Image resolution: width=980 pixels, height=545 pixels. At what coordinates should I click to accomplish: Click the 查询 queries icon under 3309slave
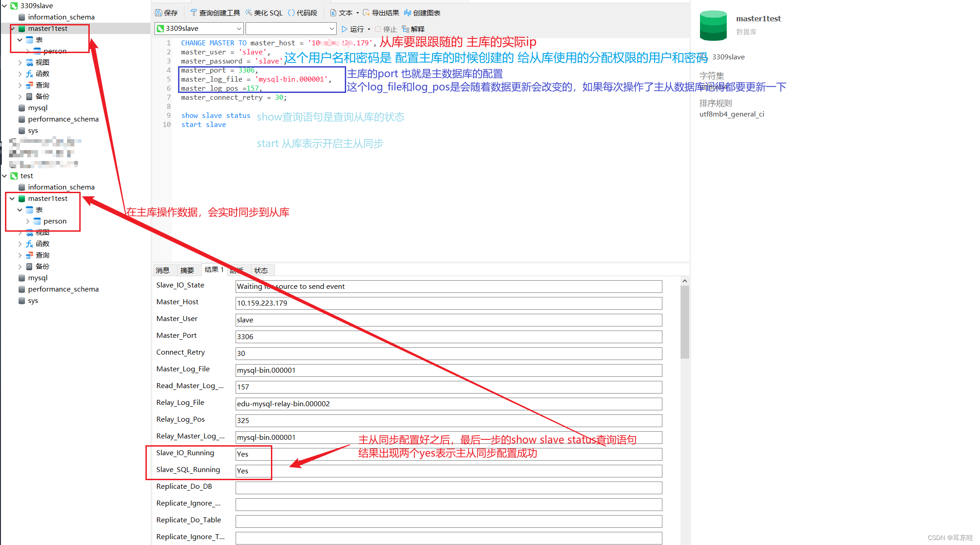point(29,85)
